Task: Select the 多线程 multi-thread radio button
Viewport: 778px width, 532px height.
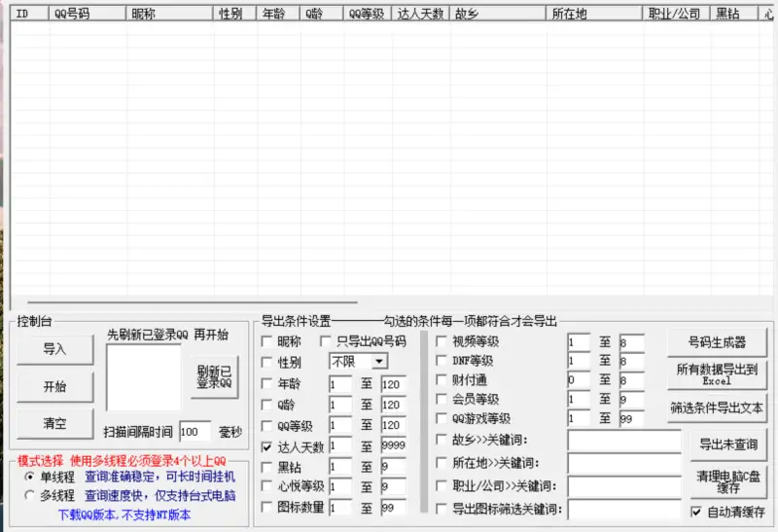Action: point(30,495)
